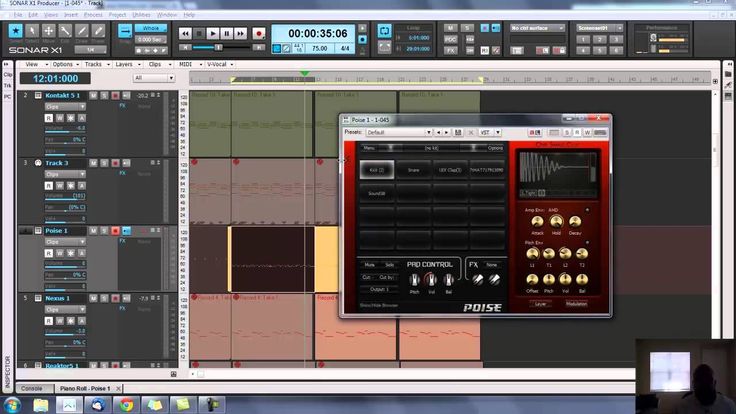Rewind the transport
Viewport: 736px width, 414px height.
pyautogui.click(x=185, y=33)
